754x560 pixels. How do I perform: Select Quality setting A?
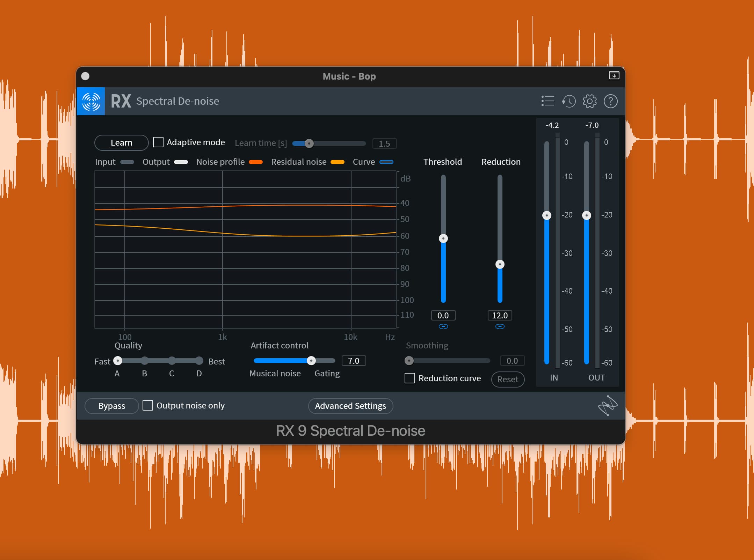click(118, 361)
